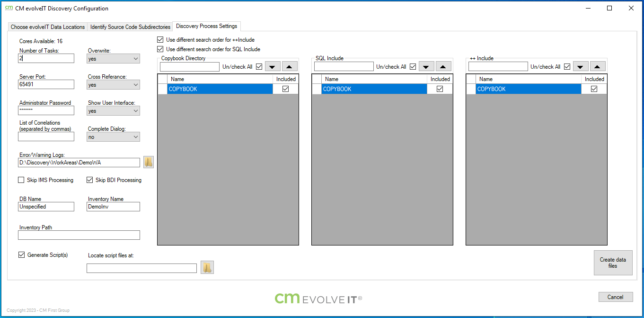Click the List of Correlations field

point(46,136)
